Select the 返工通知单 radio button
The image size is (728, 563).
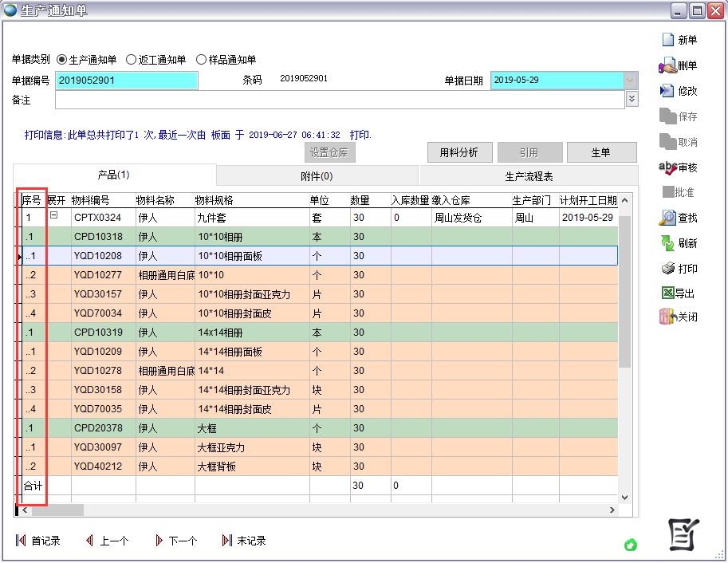(x=132, y=60)
